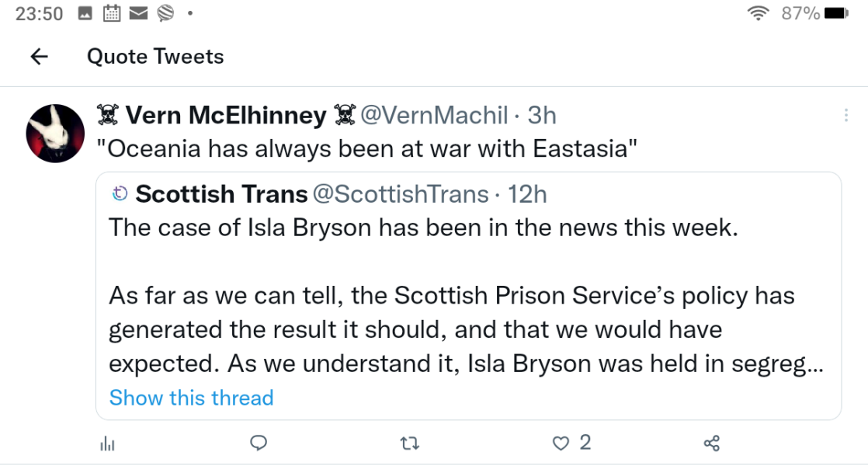Click "Show this thread" link
The height and width of the screenshot is (466, 868).
[x=191, y=398]
